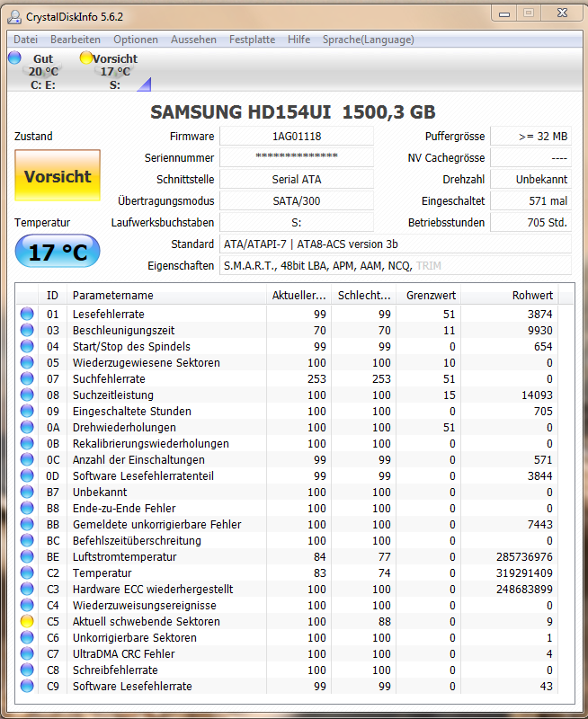This screenshot has width=588, height=719.
Task: Click the Puffergrösse >= 32 MB field
Action: pyautogui.click(x=531, y=137)
